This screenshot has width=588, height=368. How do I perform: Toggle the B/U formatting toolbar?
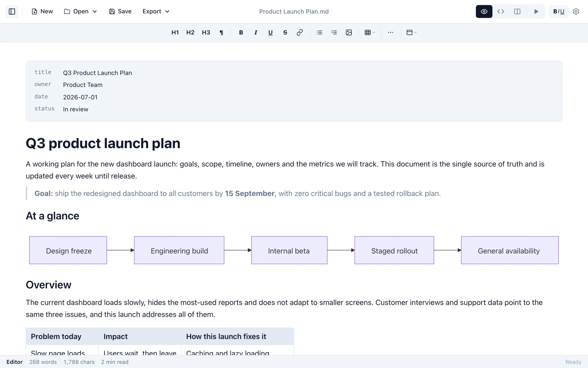click(559, 11)
